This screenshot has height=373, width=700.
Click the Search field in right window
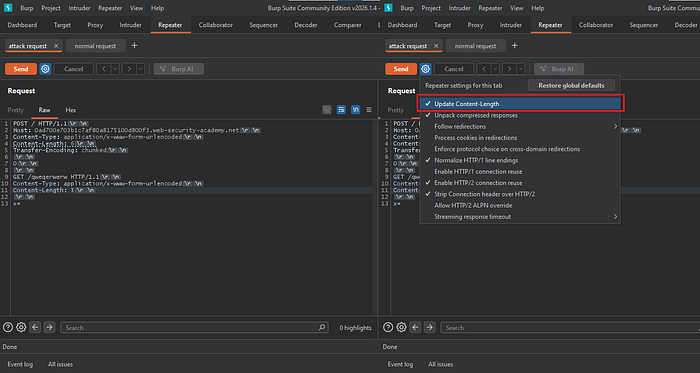570,327
